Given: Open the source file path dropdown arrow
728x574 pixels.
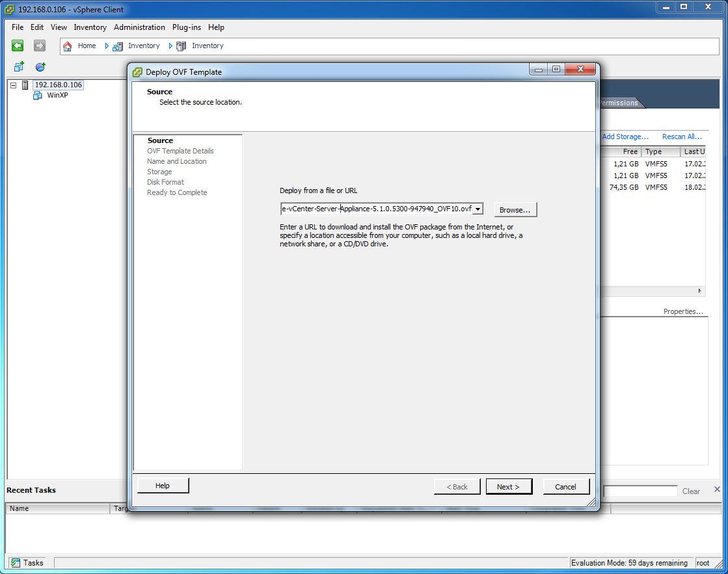Looking at the screenshot, I should pyautogui.click(x=478, y=209).
